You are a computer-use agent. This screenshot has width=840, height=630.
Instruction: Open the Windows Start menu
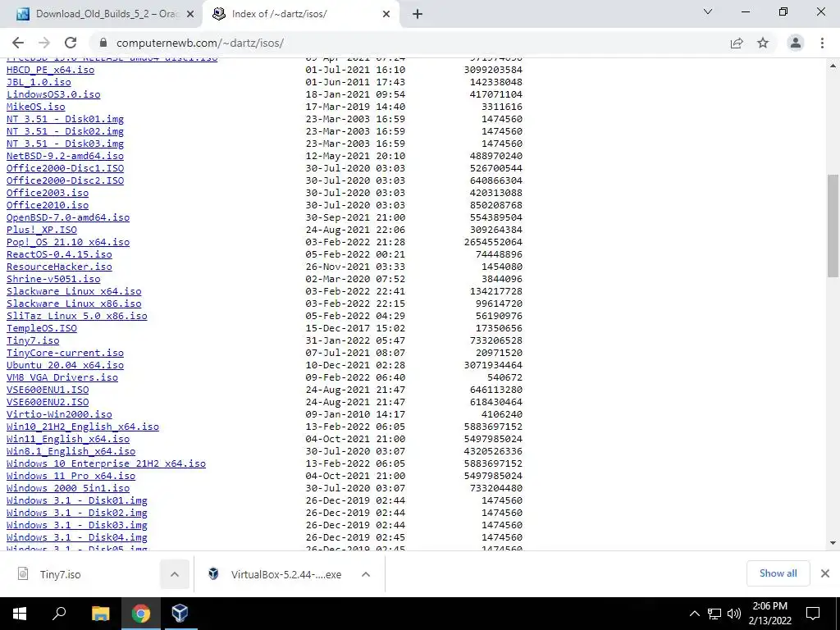[20, 614]
